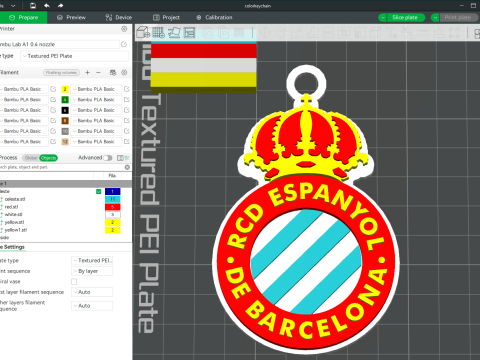Screen dimensions: 480x360
Task: Click the AMS filament sync icon
Action: click(113, 72)
